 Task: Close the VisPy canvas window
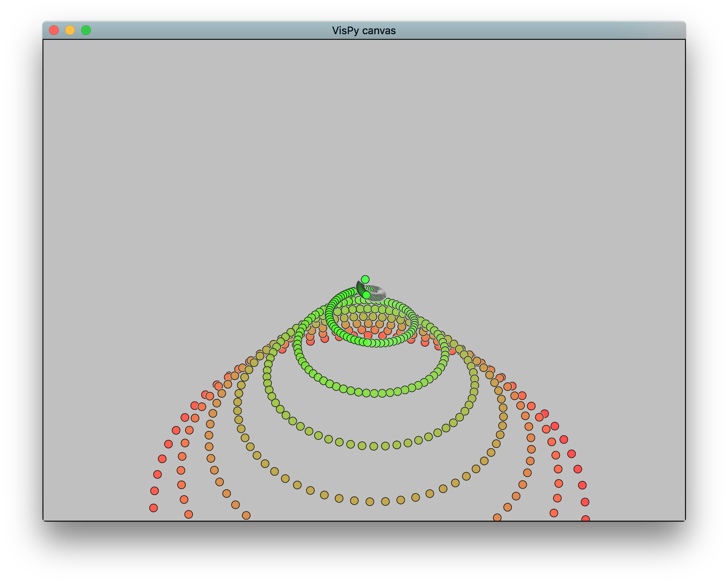(54, 30)
